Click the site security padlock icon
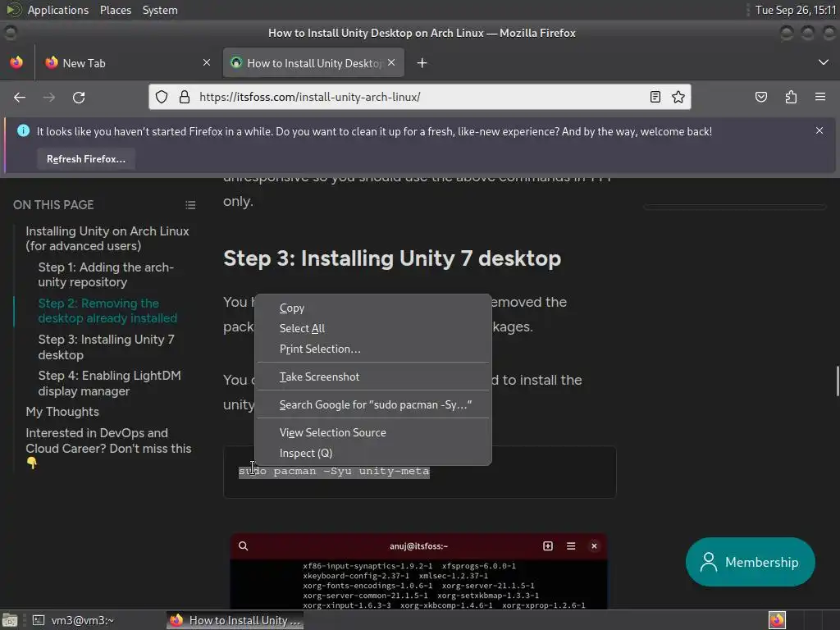Screen dimensions: 840x630 click(185, 97)
